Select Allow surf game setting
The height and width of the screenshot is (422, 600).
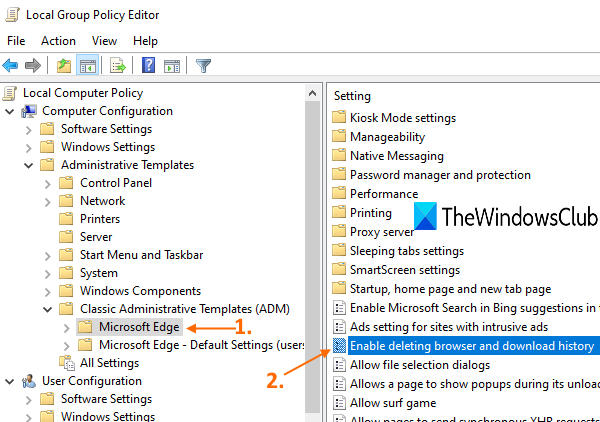pyautogui.click(x=393, y=403)
